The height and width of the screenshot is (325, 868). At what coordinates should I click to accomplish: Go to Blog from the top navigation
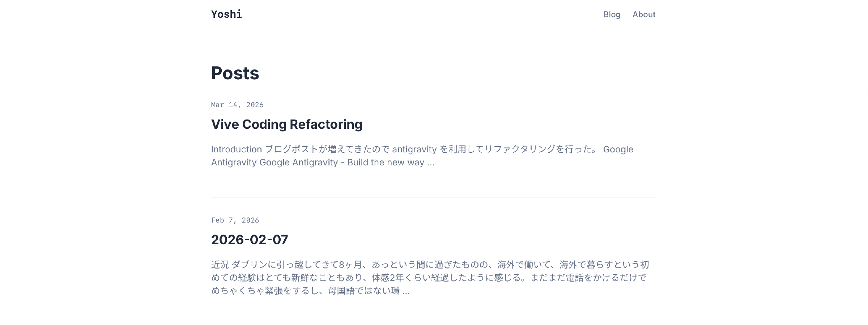click(x=611, y=14)
